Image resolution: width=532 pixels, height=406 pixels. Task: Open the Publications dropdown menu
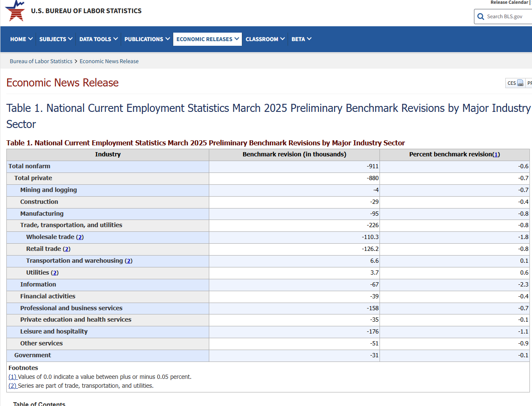point(147,39)
